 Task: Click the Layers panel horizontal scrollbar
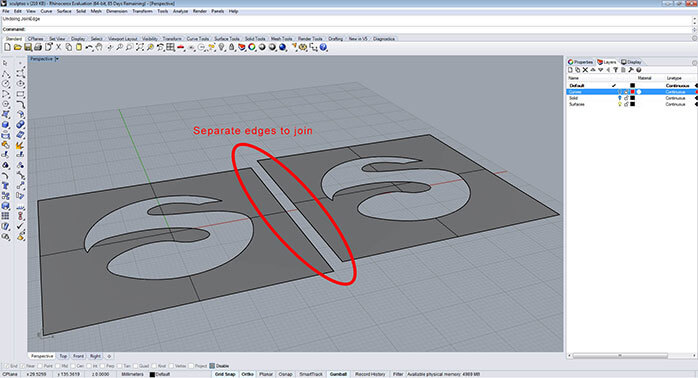(x=620, y=356)
